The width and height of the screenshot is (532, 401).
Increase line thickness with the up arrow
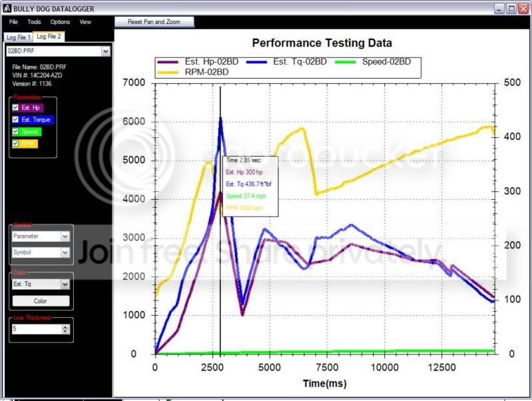pos(65,326)
